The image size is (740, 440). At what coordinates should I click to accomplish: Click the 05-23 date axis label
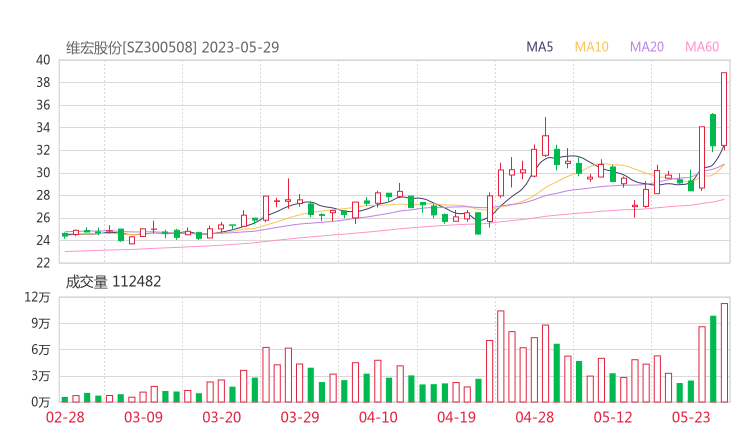coord(691,417)
